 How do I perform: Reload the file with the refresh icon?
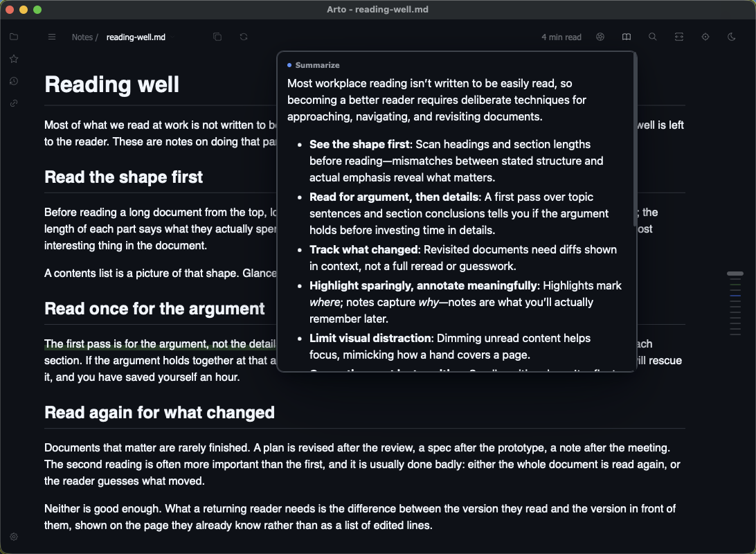tap(244, 37)
